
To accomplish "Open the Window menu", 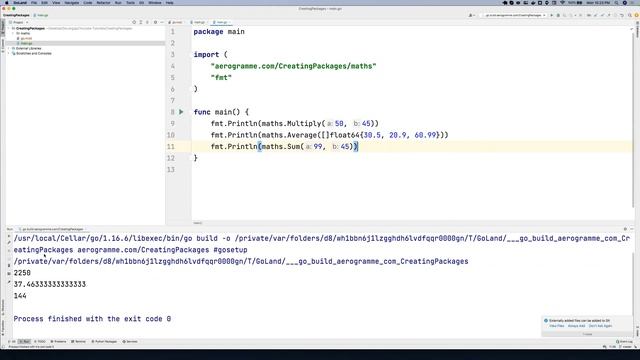I will (x=155, y=3).
